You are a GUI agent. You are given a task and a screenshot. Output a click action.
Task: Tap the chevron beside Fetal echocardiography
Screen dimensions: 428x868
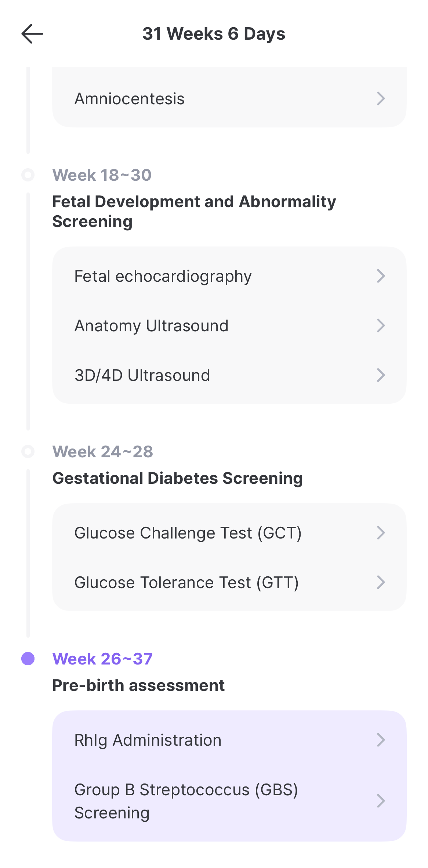click(381, 276)
